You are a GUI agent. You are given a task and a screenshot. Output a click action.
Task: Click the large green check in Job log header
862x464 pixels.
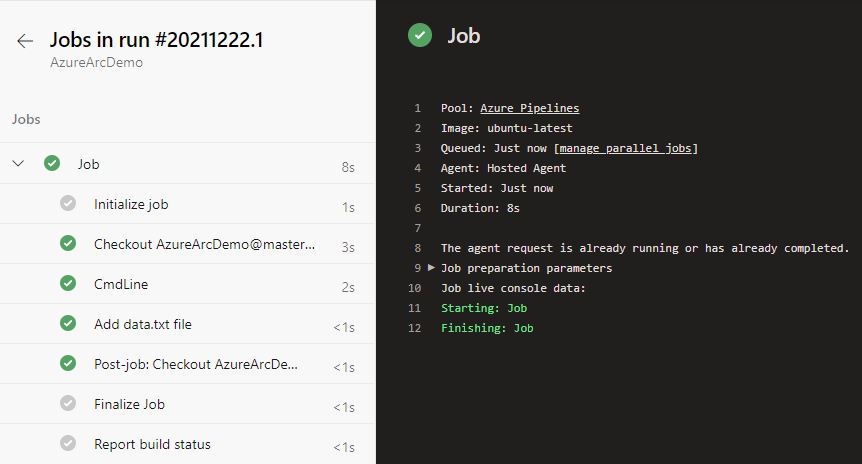[x=420, y=36]
